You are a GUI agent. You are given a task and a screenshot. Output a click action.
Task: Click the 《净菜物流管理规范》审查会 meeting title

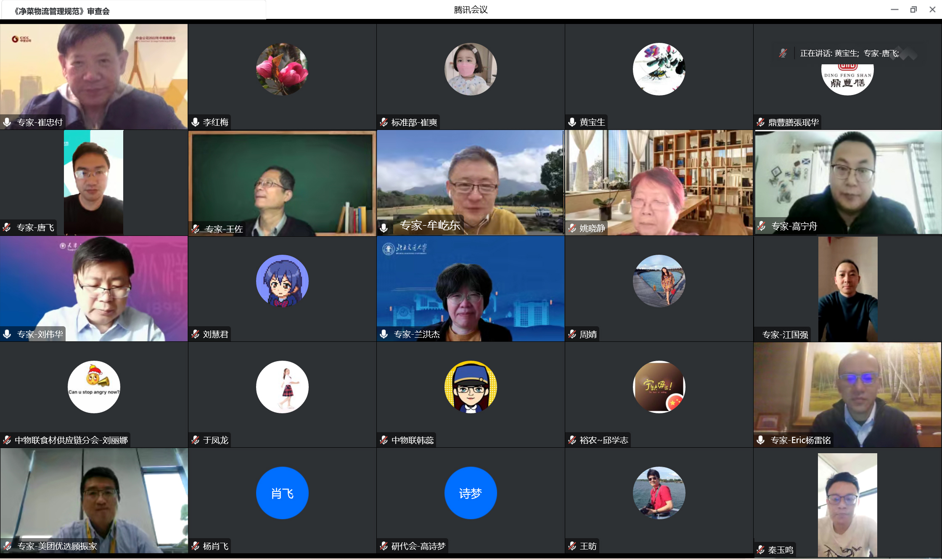click(62, 11)
